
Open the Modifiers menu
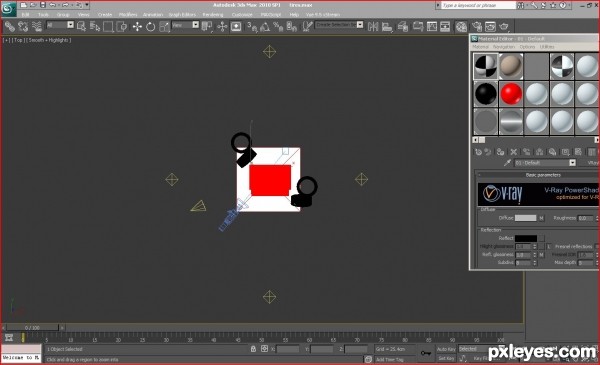(x=128, y=15)
